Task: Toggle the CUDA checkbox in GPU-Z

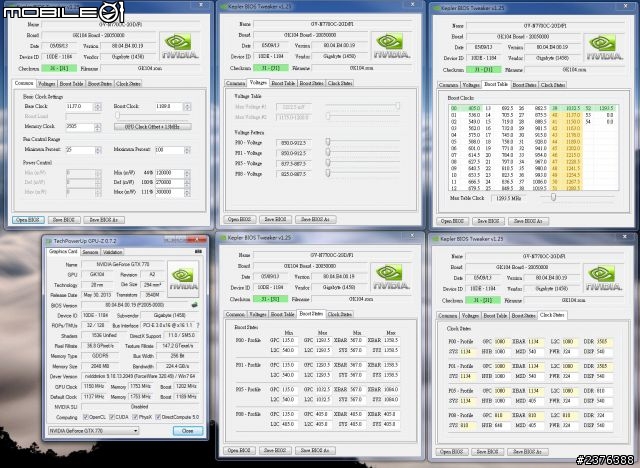Action: 112,417
